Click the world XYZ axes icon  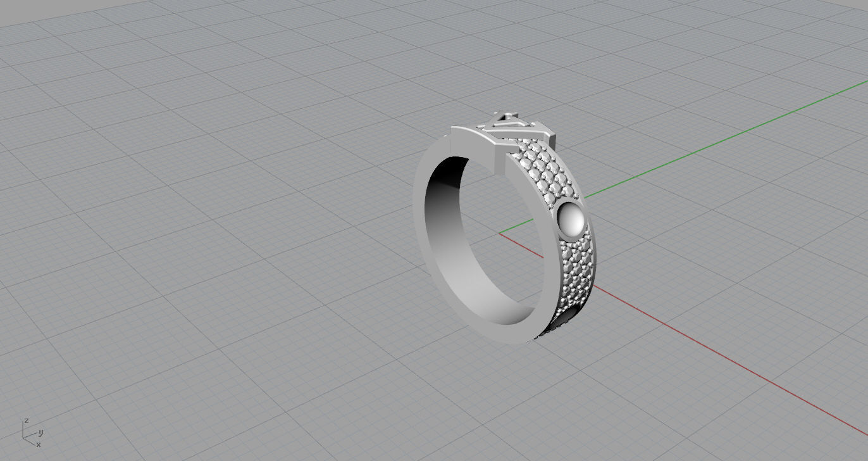click(33, 433)
